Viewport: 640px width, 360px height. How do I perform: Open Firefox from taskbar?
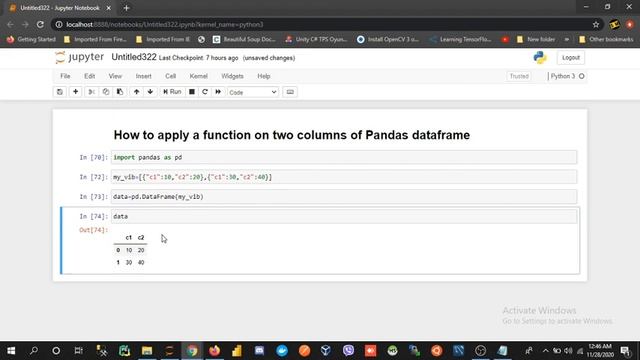point(214,351)
